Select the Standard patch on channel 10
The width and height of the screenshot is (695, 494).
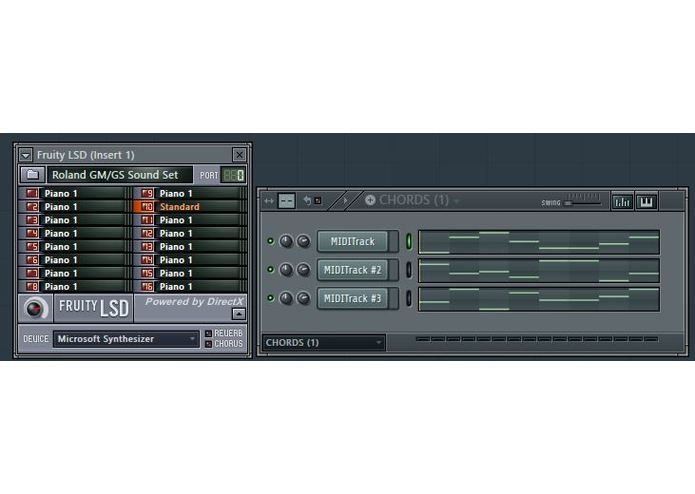point(180,207)
